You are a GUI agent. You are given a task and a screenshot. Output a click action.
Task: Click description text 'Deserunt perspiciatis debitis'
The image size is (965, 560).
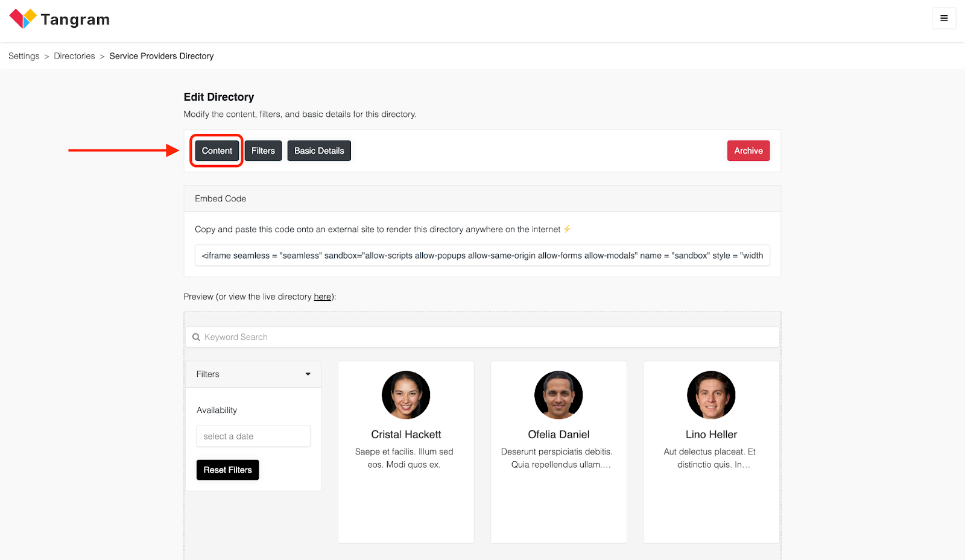point(557,452)
